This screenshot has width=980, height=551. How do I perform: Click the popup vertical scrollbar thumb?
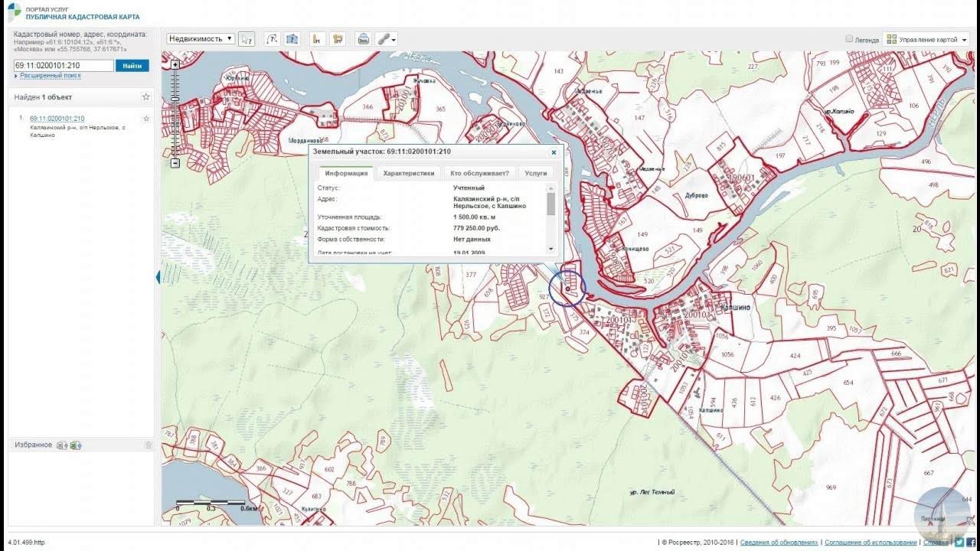(x=551, y=204)
